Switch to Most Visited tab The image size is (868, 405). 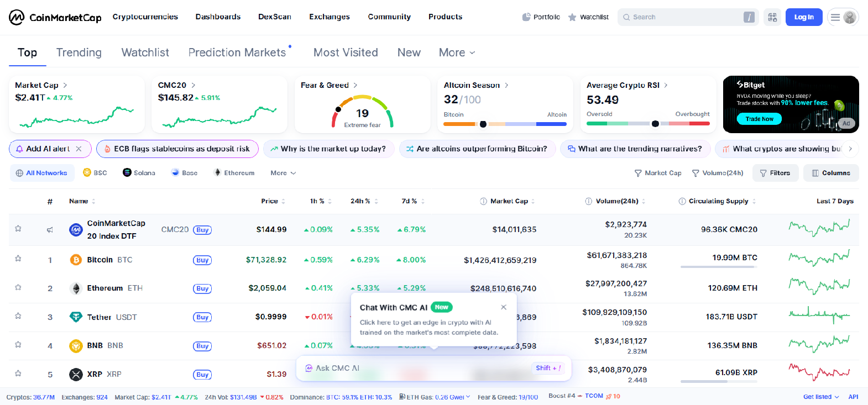tap(346, 52)
